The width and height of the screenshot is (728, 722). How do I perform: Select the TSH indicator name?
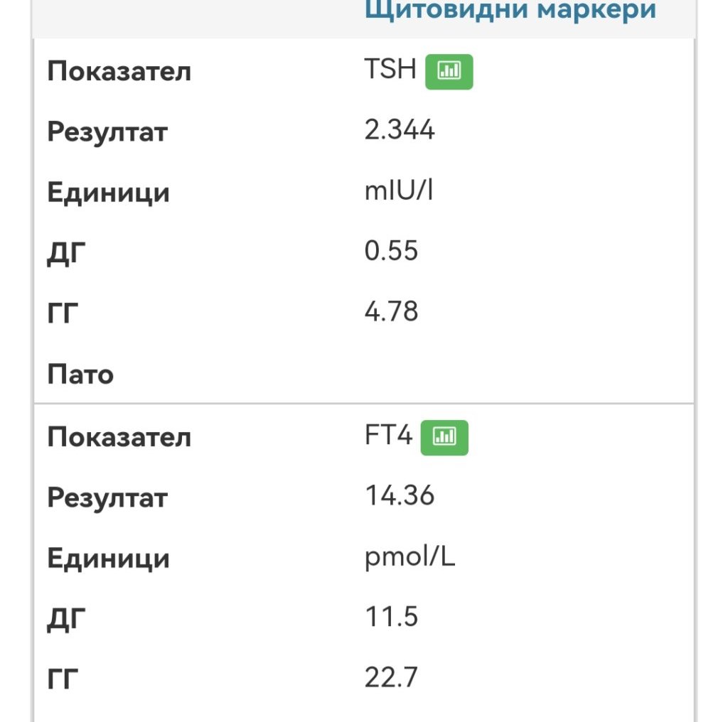[x=390, y=70]
